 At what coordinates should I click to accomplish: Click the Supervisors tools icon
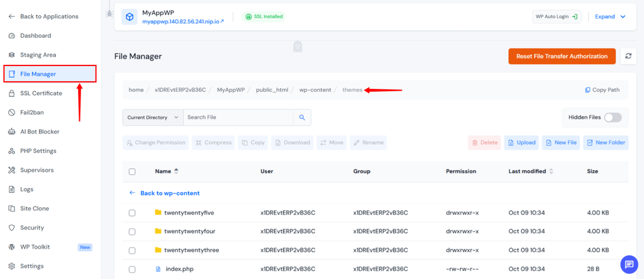tap(12, 170)
